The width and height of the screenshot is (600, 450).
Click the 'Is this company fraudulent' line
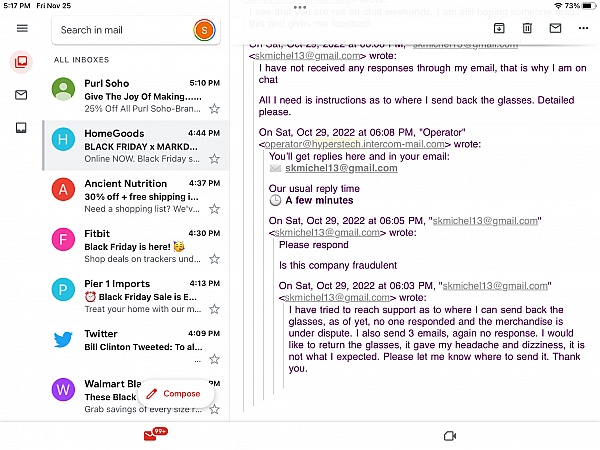pyautogui.click(x=338, y=265)
